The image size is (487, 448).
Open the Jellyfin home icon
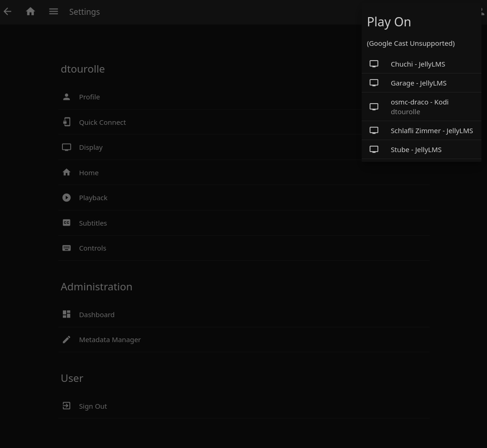(31, 11)
